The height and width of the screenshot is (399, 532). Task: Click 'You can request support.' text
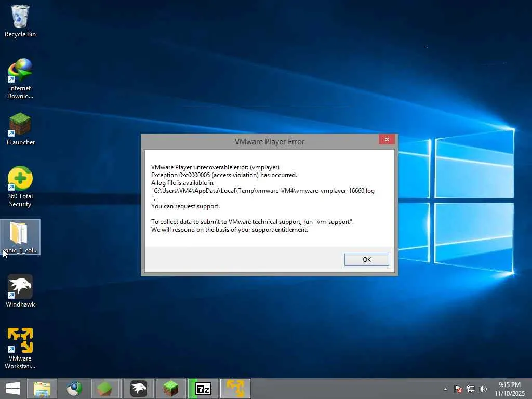click(x=185, y=206)
